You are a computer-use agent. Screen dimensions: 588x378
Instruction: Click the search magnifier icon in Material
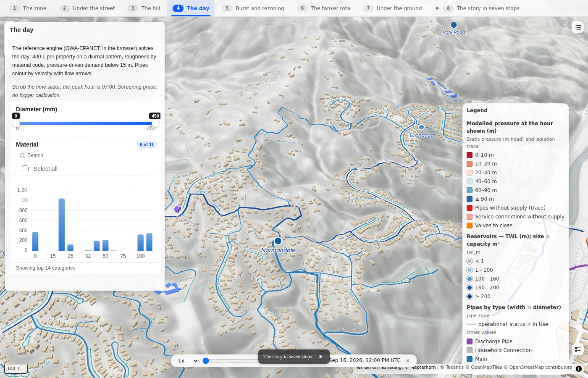(x=22, y=155)
